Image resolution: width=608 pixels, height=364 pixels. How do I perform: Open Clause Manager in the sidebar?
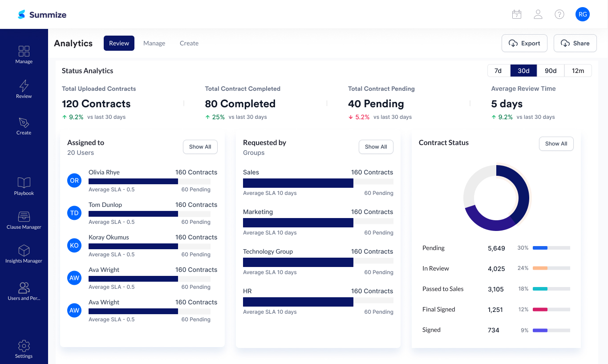tap(24, 220)
